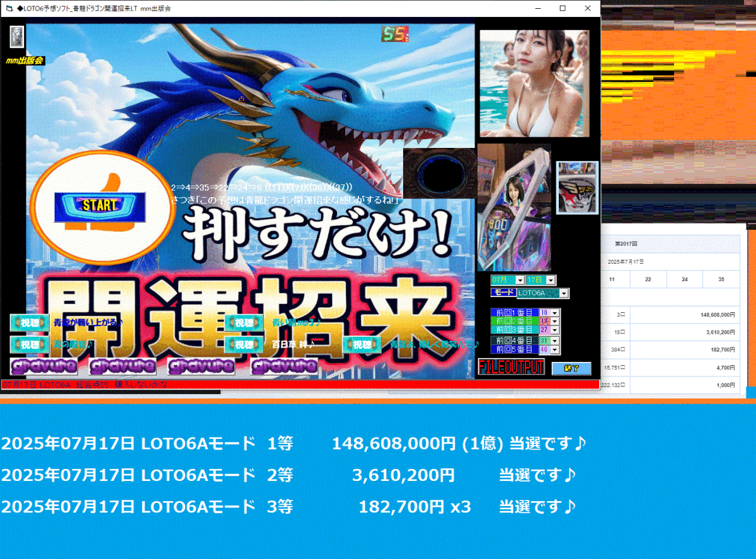756x559 pixels.
Task: Click the FILEOUTPUT button
Action: (511, 367)
